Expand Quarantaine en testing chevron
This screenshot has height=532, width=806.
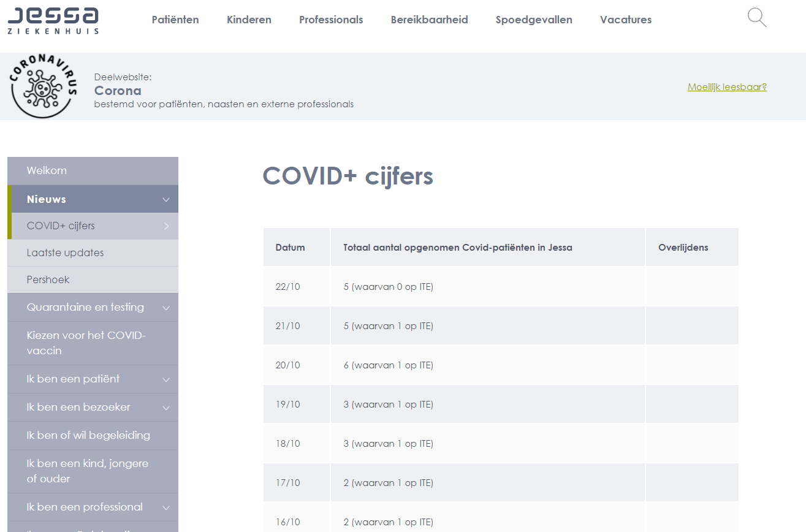165,308
